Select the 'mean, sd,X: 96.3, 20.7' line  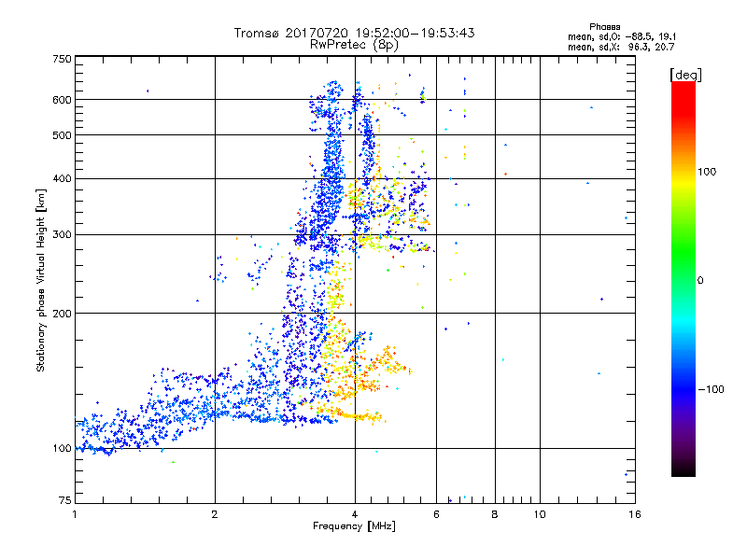coord(621,47)
